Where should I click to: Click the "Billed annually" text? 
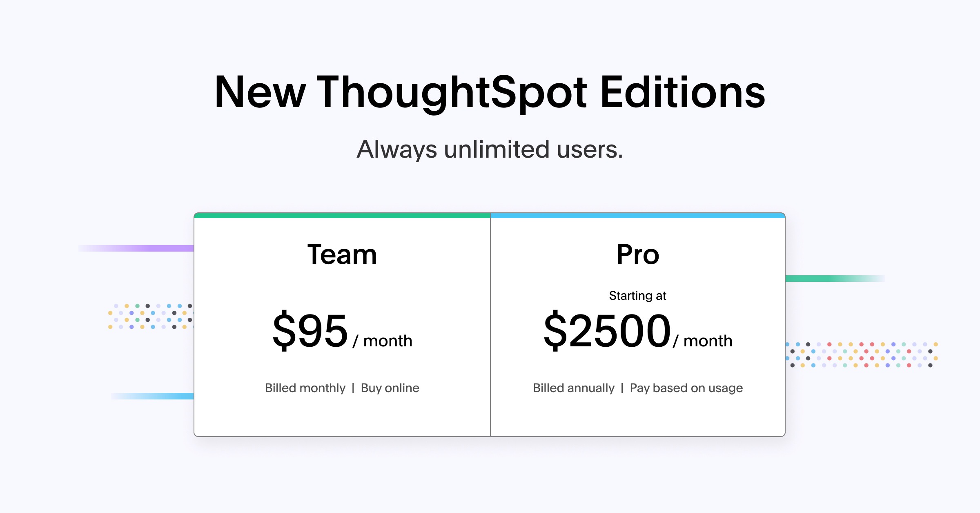click(x=573, y=388)
